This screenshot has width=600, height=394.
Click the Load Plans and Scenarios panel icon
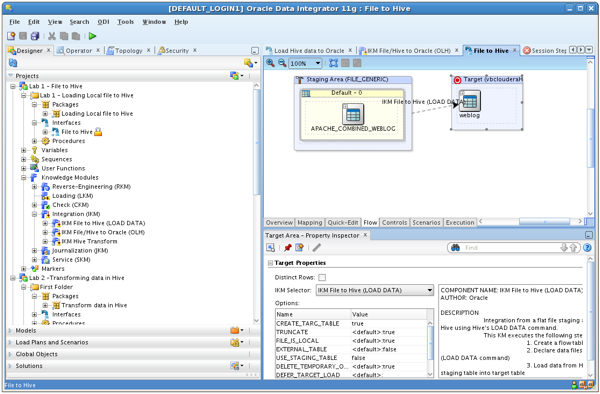coord(235,342)
